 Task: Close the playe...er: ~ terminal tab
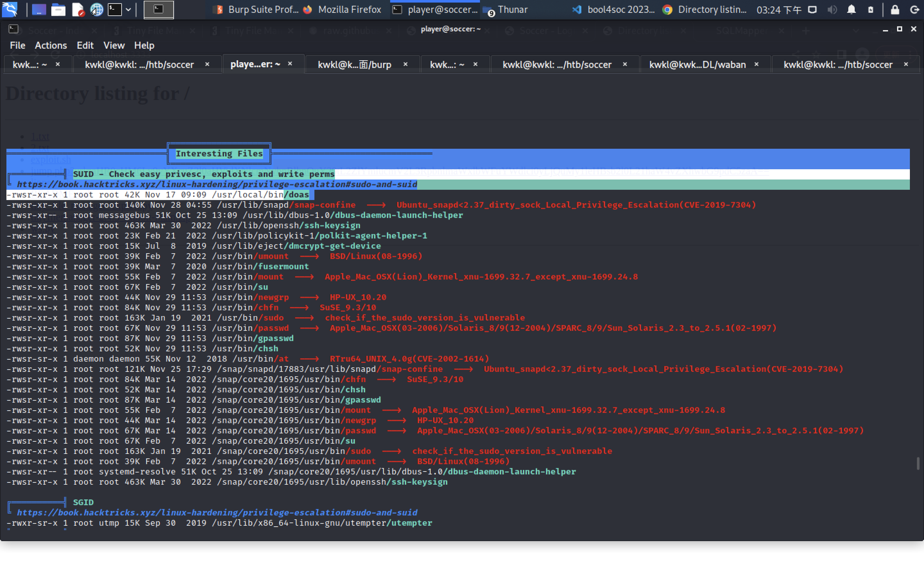tap(290, 64)
